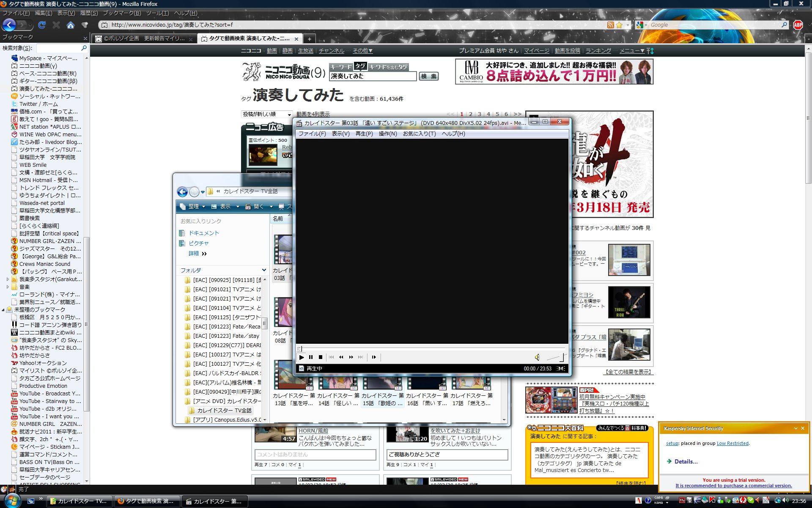Click the bookmarks search magnifier icon
Screen dimensions: 812x508
tap(84, 48)
